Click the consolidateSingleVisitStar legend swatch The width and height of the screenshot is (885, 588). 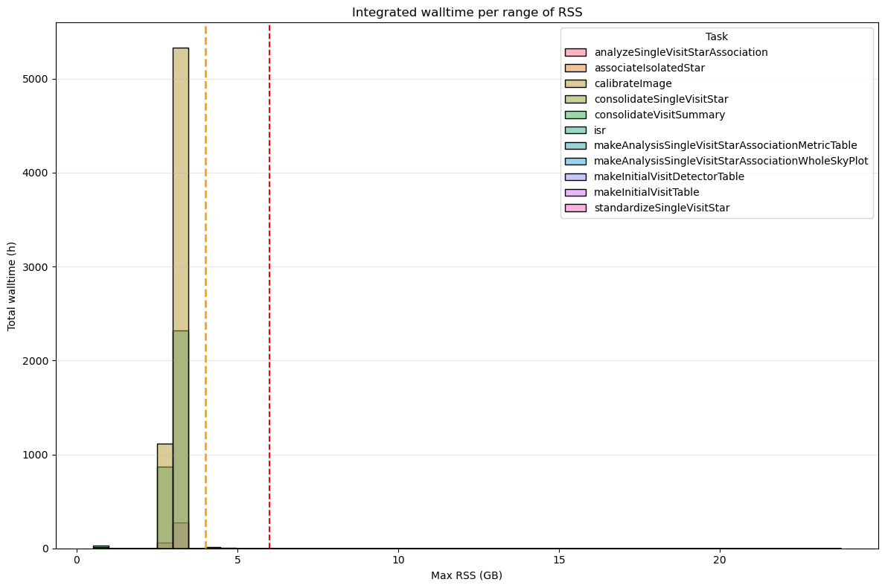(578, 99)
